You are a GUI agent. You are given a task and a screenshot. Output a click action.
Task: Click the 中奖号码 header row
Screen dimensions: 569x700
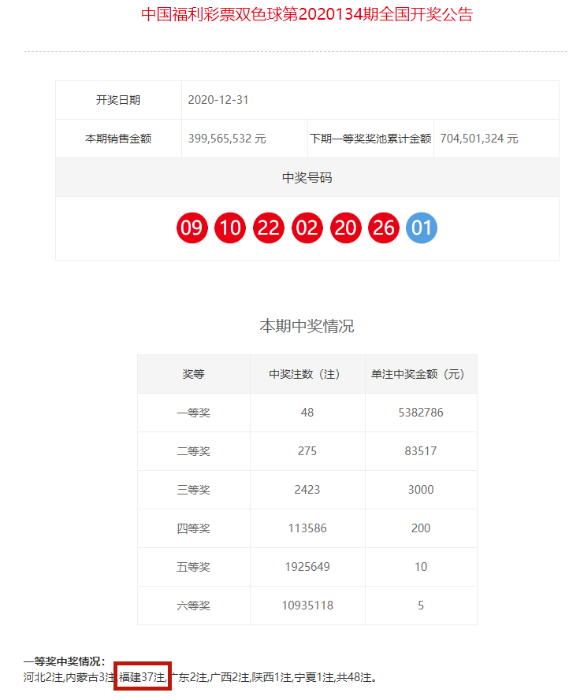coord(307,177)
